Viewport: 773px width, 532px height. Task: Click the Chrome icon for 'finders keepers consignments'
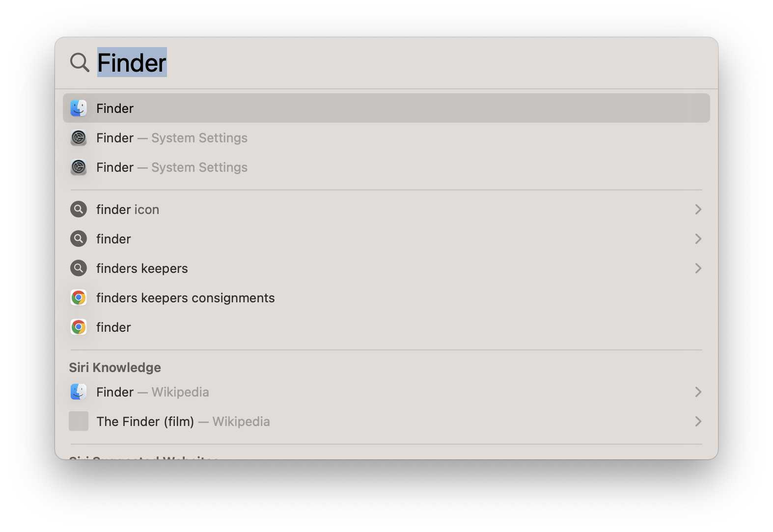79,298
